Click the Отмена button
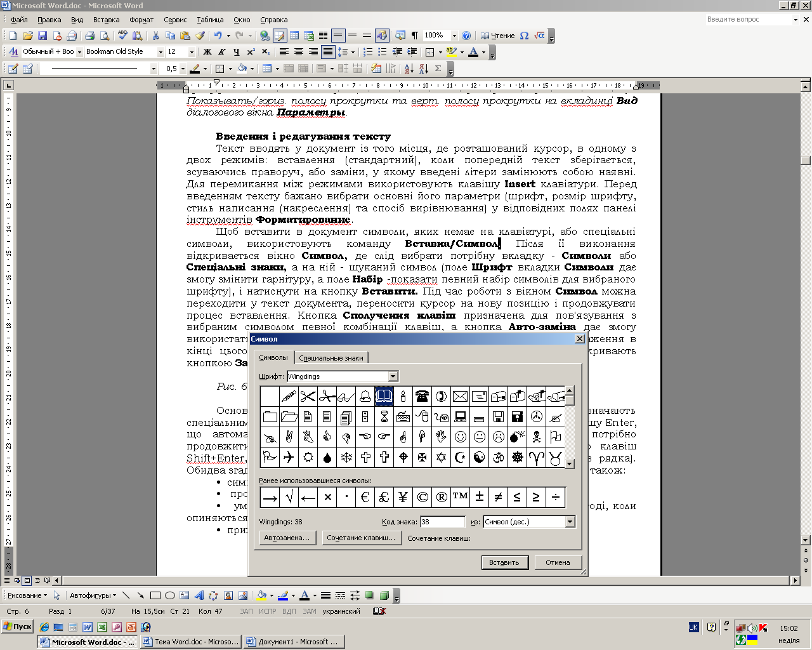Image resolution: width=812 pixels, height=650 pixels. coord(558,562)
